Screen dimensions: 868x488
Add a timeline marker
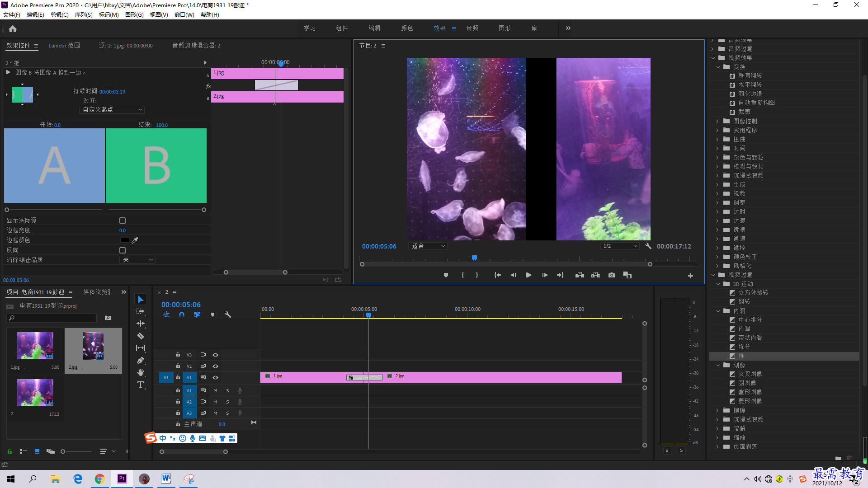212,314
